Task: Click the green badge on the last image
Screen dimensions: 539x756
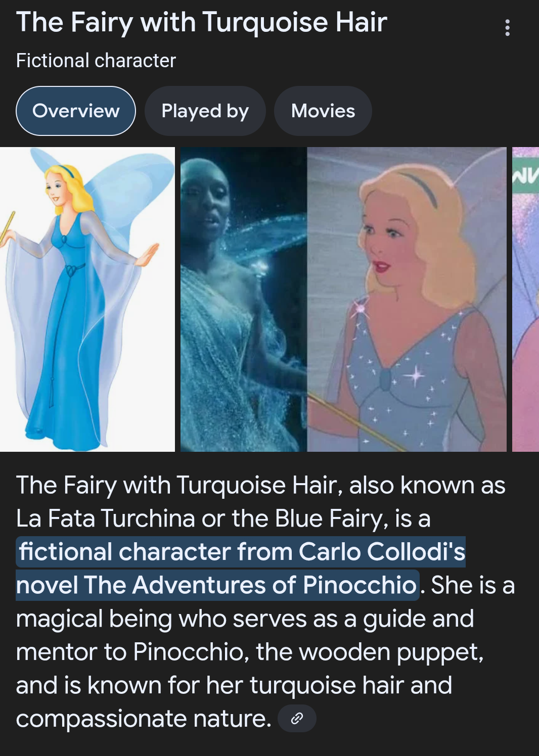Action: click(x=526, y=175)
